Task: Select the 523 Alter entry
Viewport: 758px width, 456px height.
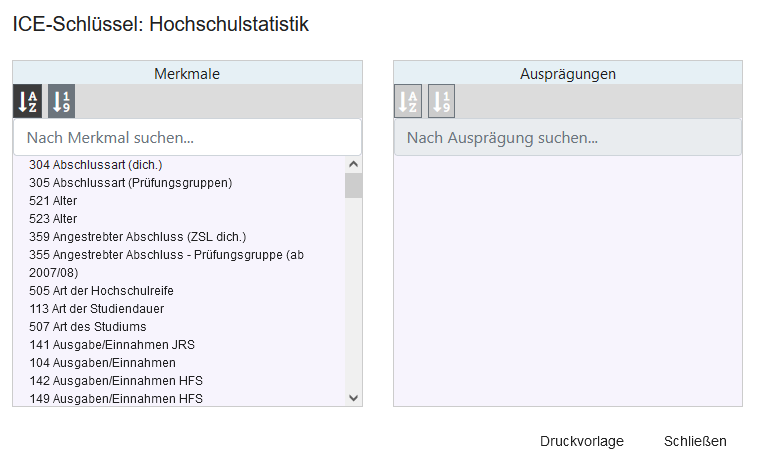Action: click(53, 219)
